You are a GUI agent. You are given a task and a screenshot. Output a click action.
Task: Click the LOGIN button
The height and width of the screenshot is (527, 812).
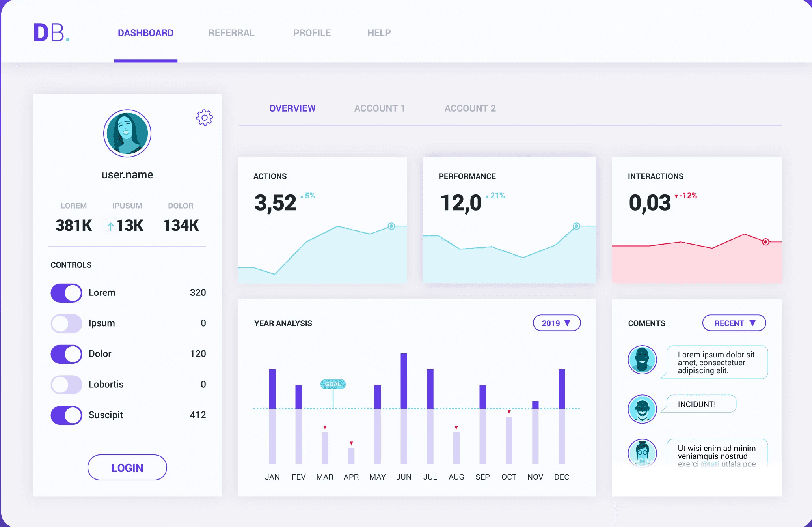tap(127, 467)
